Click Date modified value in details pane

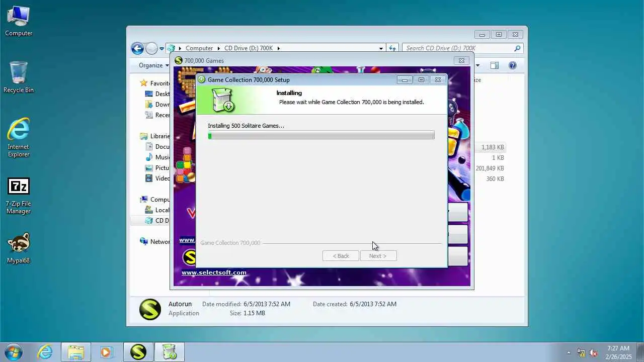tap(267, 304)
